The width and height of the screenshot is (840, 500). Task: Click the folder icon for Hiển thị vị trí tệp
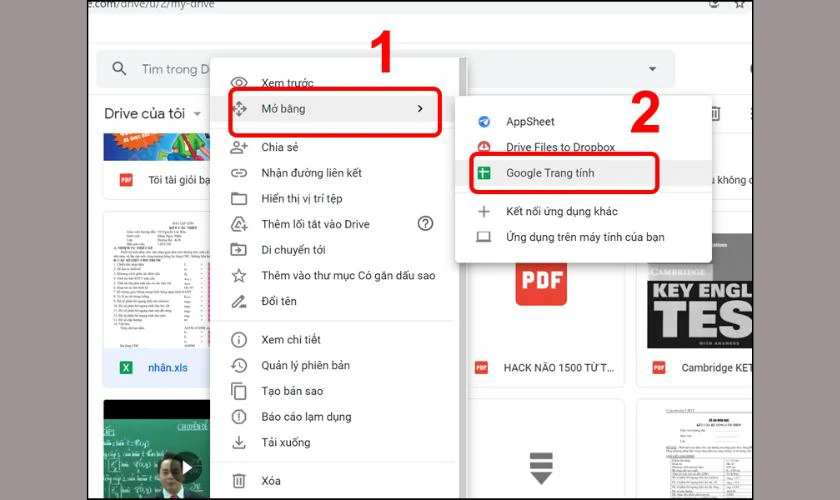(239, 199)
